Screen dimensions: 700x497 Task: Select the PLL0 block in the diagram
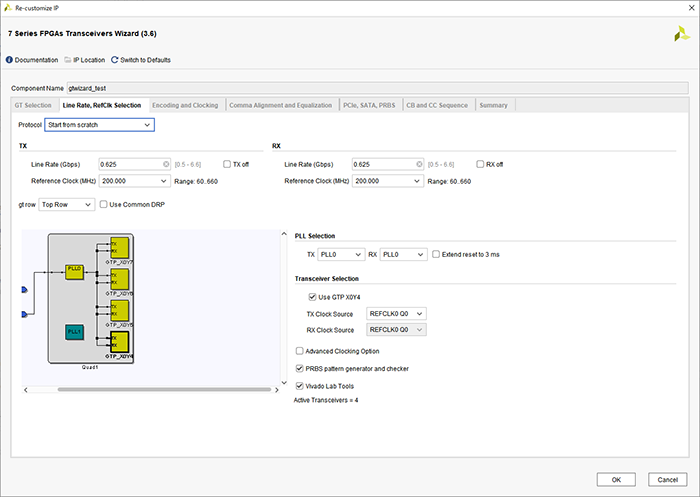click(75, 272)
